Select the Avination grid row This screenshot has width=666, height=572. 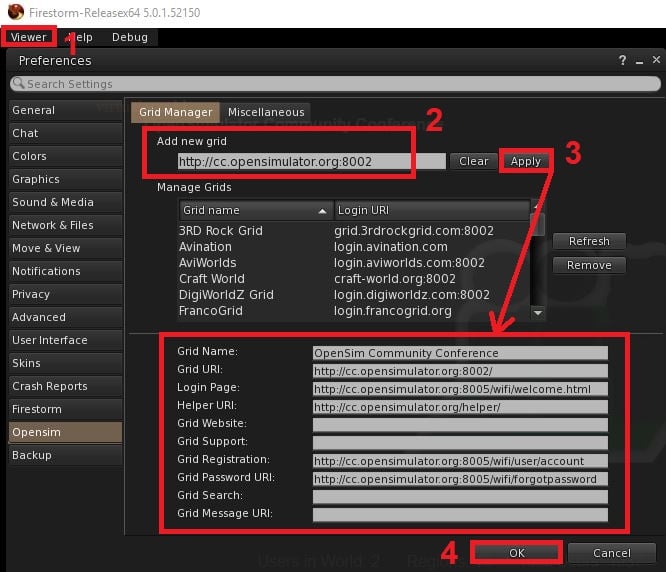(354, 247)
